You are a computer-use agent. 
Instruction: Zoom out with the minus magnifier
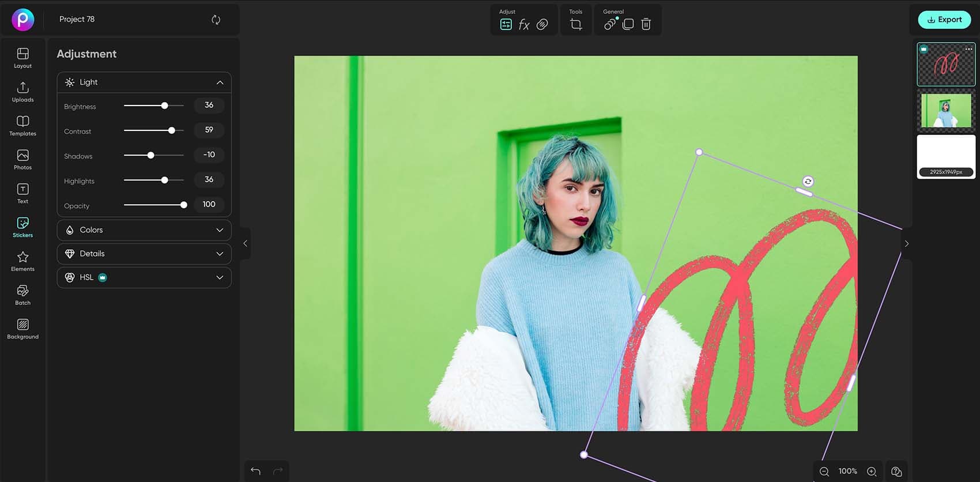824,472
